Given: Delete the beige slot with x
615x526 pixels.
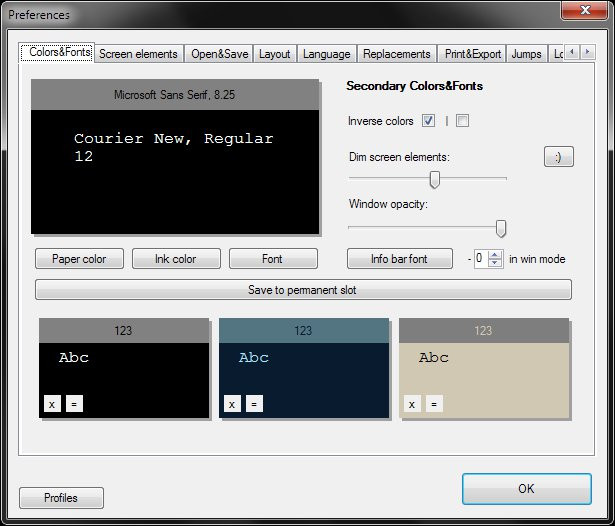Looking at the screenshot, I should pos(412,404).
